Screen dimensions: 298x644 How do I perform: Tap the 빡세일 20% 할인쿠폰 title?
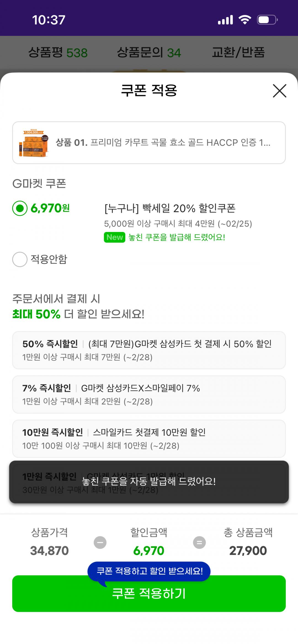[x=170, y=208]
